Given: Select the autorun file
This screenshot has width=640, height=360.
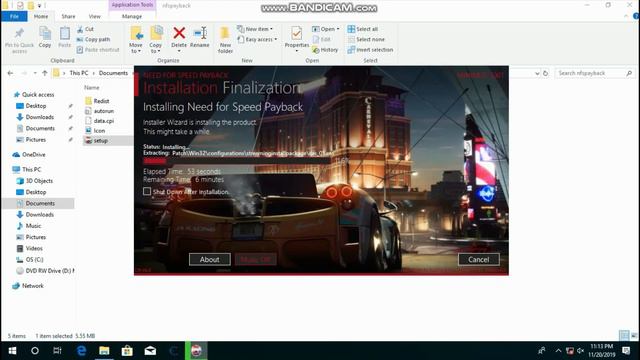Looking at the screenshot, I should 99,111.
